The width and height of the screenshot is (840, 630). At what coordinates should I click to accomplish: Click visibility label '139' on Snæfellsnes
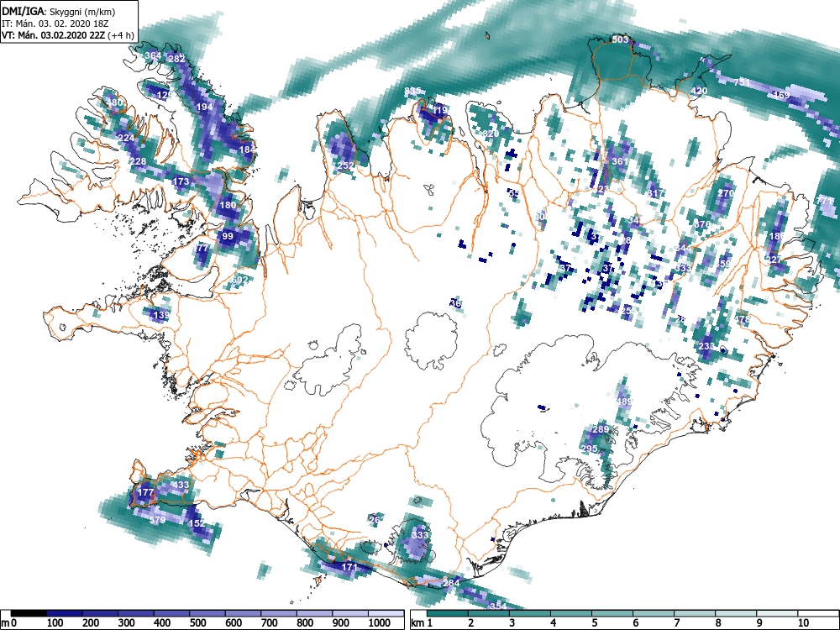pos(161,315)
